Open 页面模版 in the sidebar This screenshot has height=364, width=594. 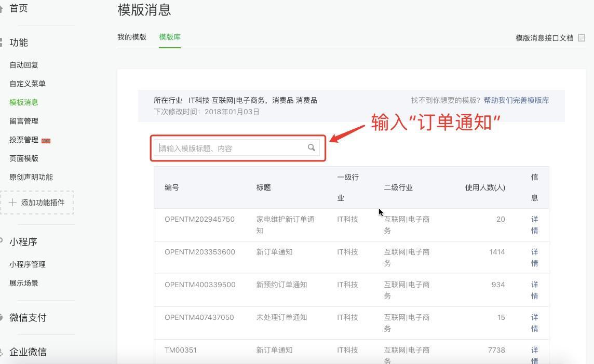click(x=24, y=158)
